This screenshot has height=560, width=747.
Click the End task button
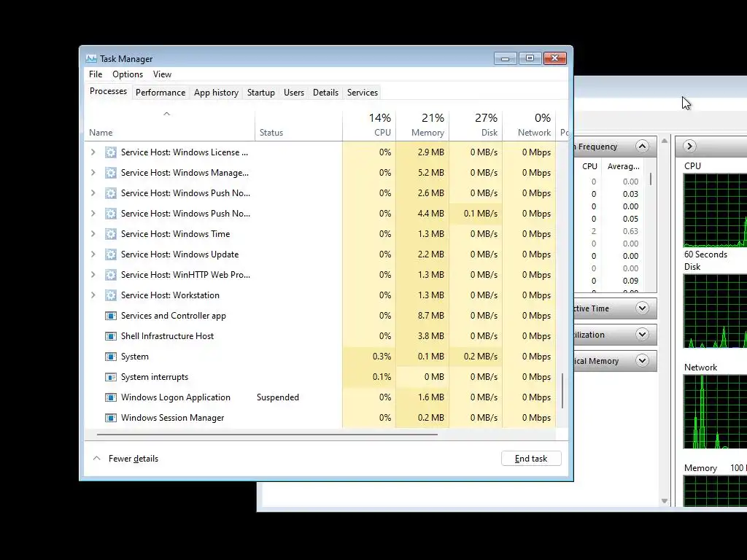(531, 459)
